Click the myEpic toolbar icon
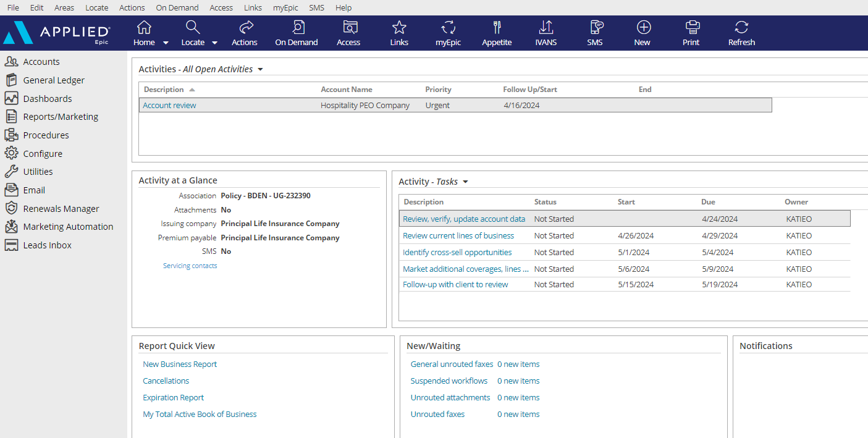868x438 pixels. point(447,32)
